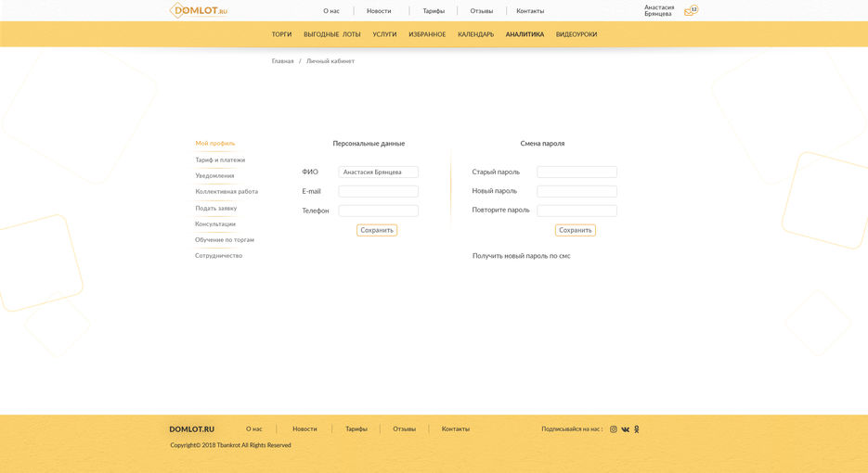Screen dimensions: 868x473
Task: Focus the ФИО input field
Action: [379, 173]
